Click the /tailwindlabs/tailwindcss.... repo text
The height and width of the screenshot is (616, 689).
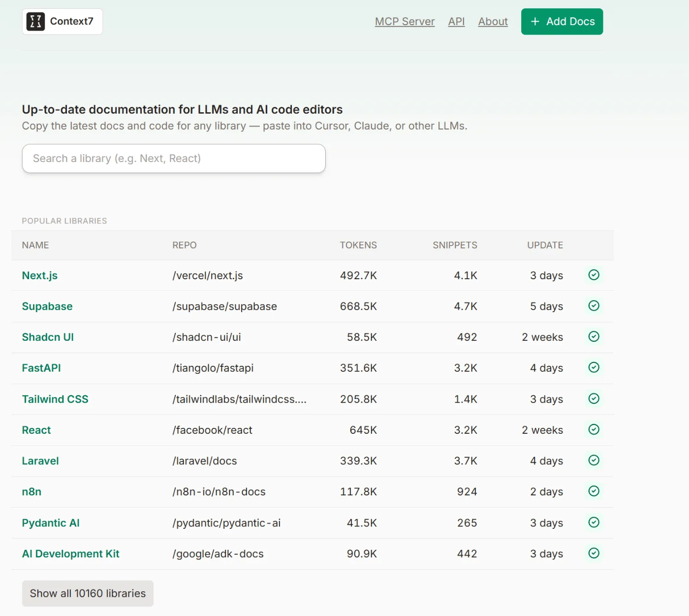click(240, 399)
